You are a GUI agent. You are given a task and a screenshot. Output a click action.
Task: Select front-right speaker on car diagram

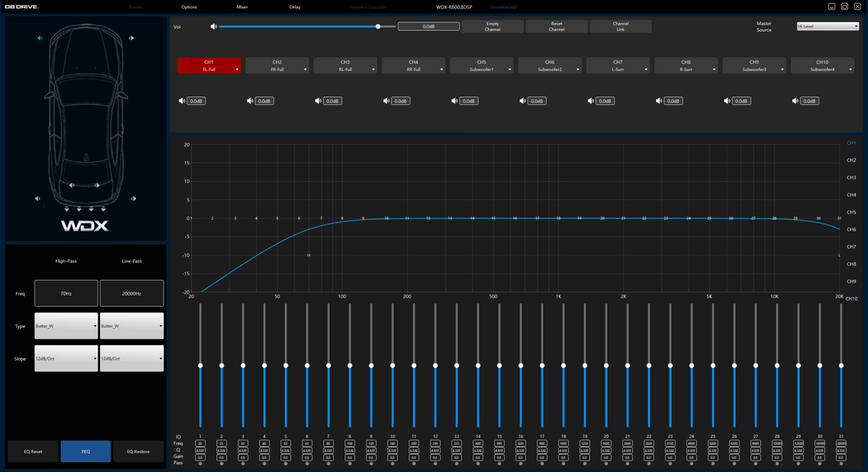pyautogui.click(x=131, y=38)
